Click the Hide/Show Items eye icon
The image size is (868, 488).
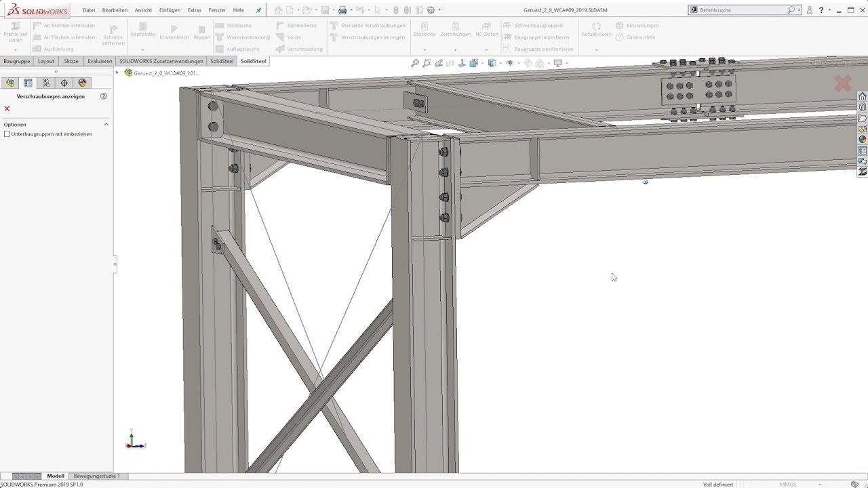coord(511,63)
